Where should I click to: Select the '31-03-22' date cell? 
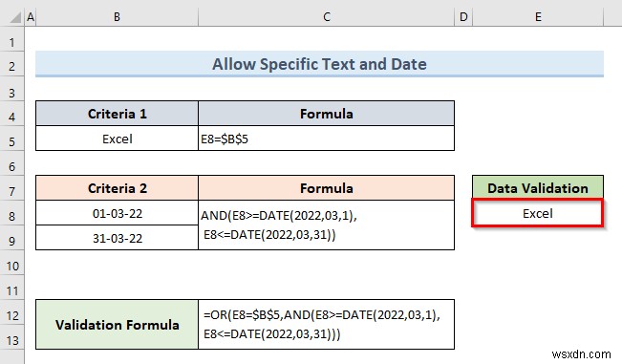[117, 238]
